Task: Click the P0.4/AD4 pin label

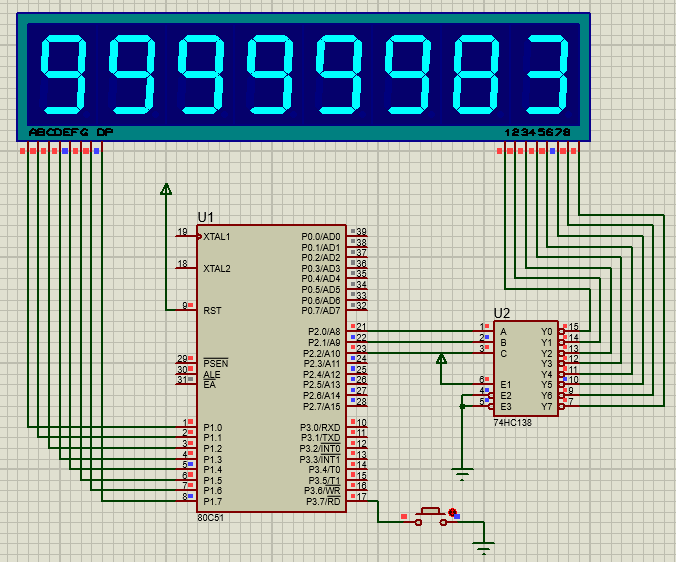Action: pos(321,278)
